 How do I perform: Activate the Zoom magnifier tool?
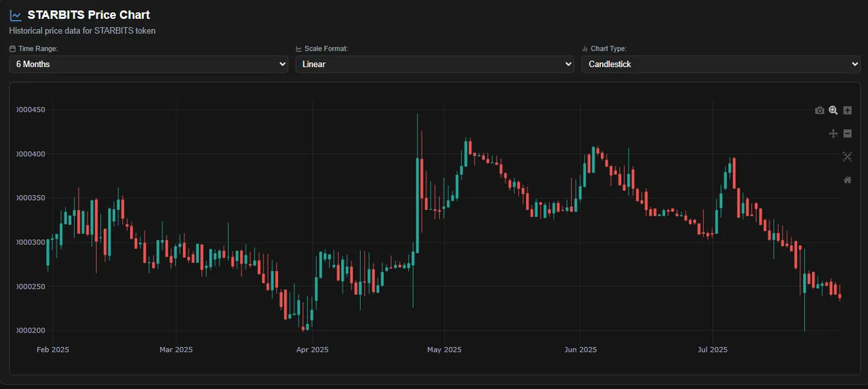click(833, 110)
